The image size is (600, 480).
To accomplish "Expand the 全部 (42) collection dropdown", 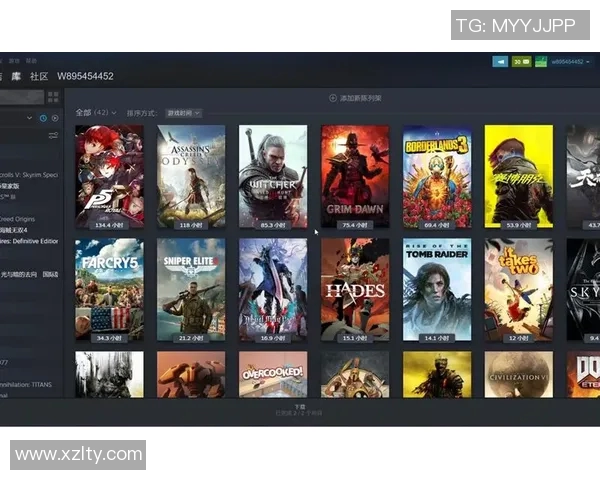I will (x=97, y=113).
